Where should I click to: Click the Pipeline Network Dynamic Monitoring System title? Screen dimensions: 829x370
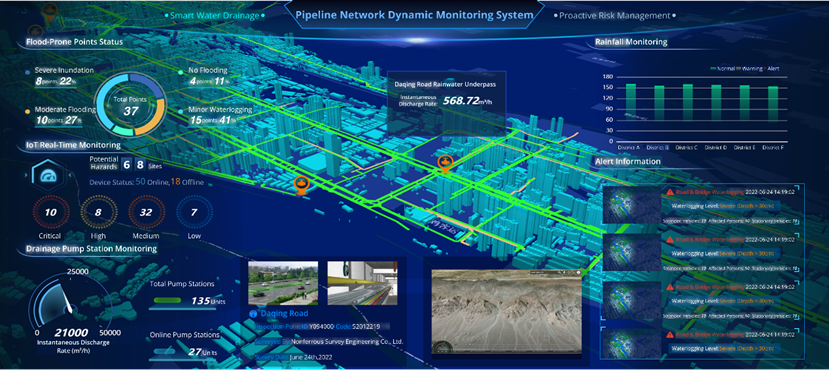pyautogui.click(x=414, y=15)
